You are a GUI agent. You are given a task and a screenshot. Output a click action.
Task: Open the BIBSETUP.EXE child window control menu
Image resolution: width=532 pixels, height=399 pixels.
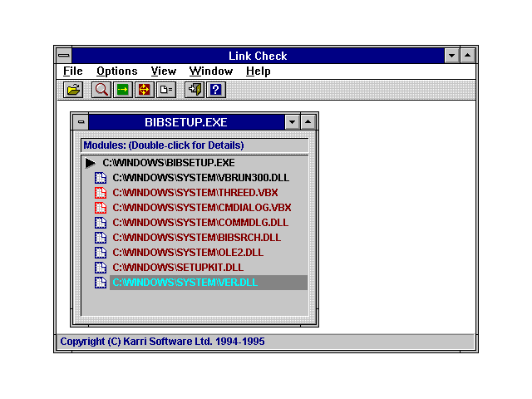pyautogui.click(x=81, y=122)
